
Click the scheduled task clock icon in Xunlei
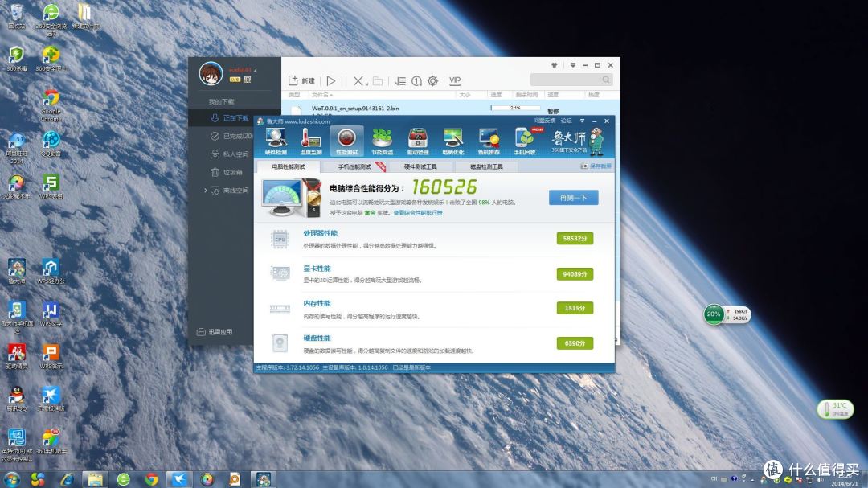[417, 81]
